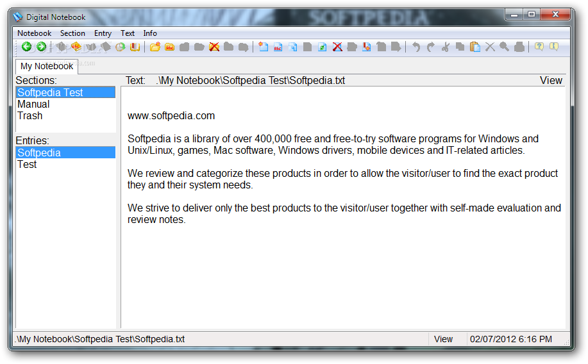
Task: Create a new entry page icon
Action: [264, 47]
